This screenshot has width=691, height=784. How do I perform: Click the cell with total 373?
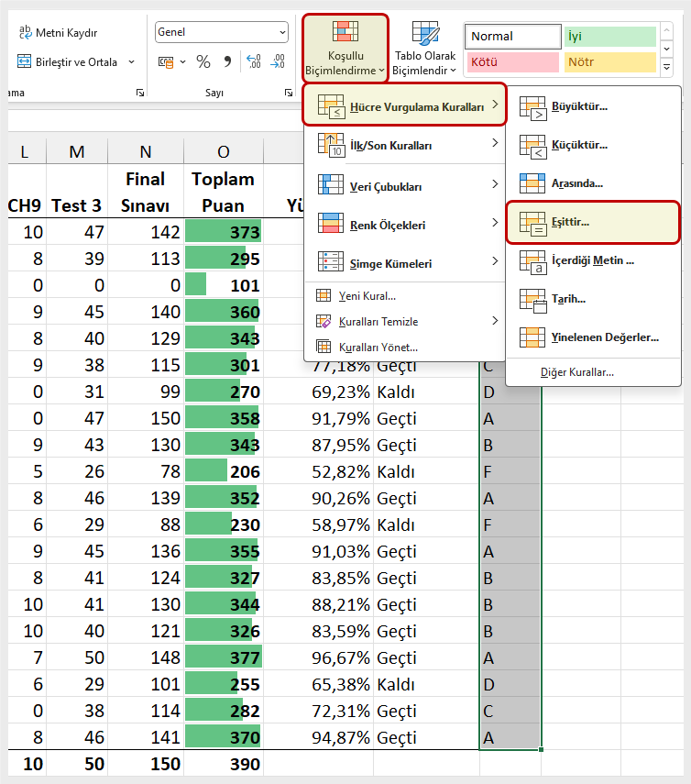pyautogui.click(x=224, y=232)
